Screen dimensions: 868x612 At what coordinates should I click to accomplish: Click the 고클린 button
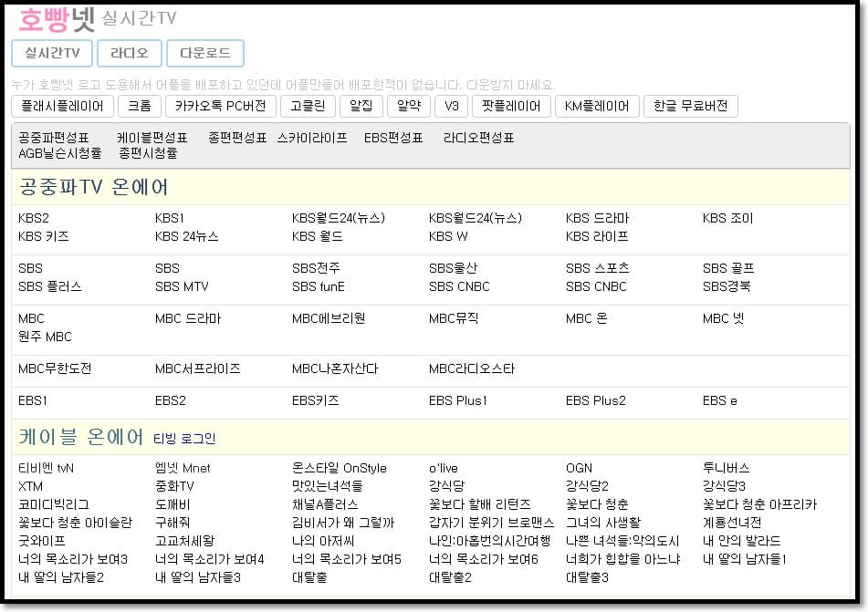[x=308, y=106]
